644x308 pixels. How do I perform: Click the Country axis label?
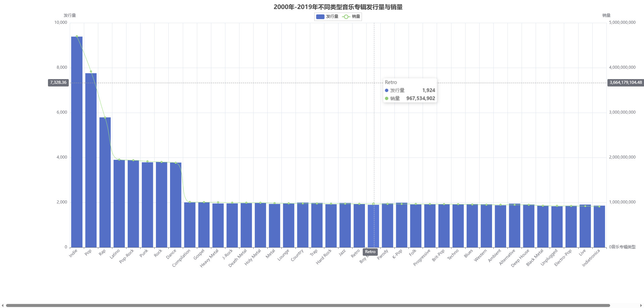click(x=297, y=255)
